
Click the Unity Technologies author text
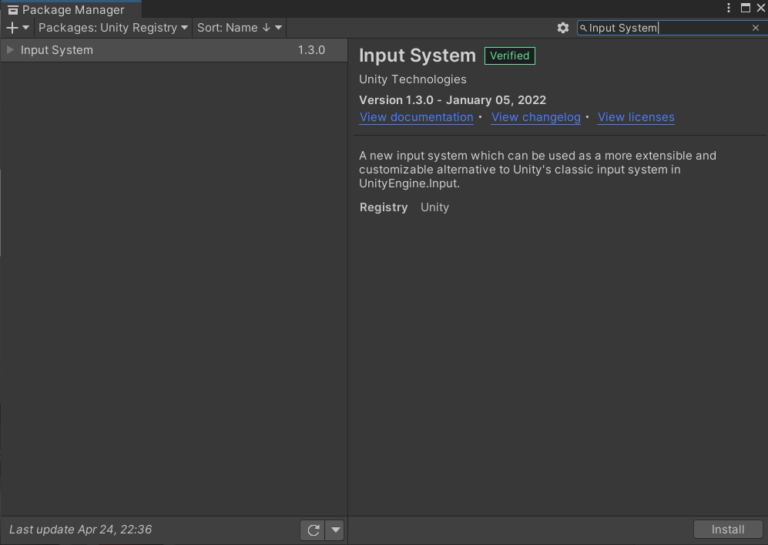click(x=412, y=79)
